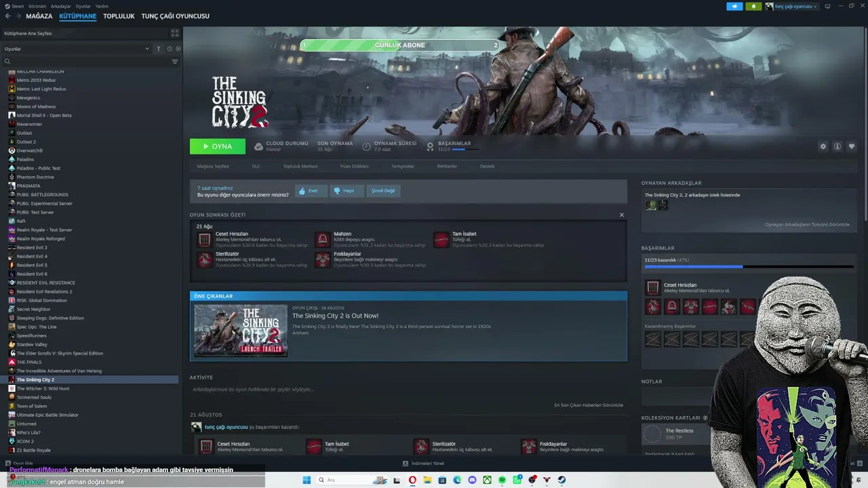Open the Steam menu
868x488 pixels.
coord(18,6)
